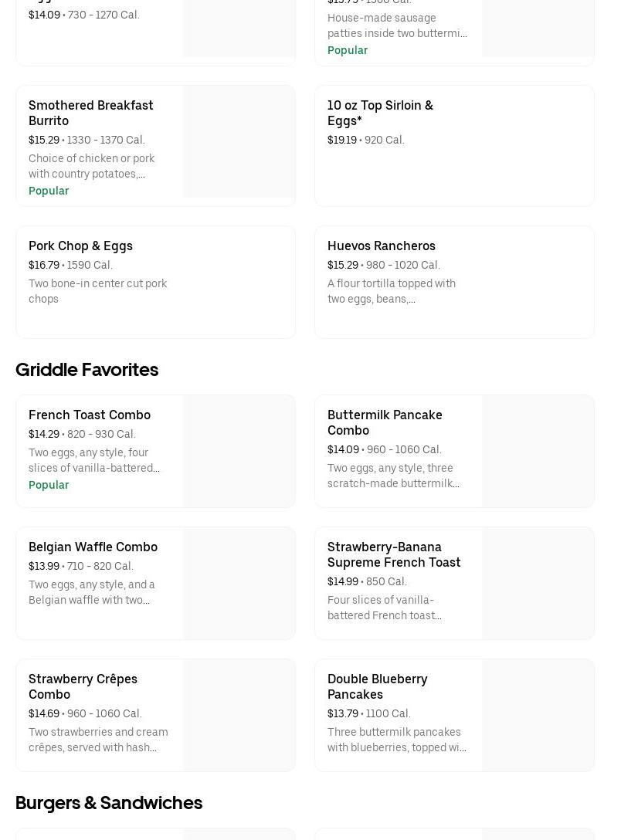Click the Strawberry Crêpes Combo image thumbnail
621x840 pixels.
[x=239, y=715]
